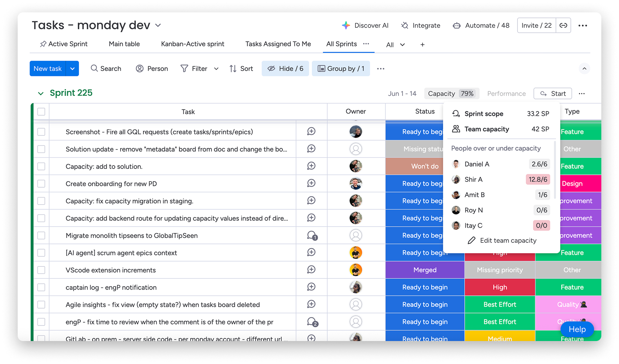Click Filter button label
This screenshot has width=619, height=364.
[199, 69]
